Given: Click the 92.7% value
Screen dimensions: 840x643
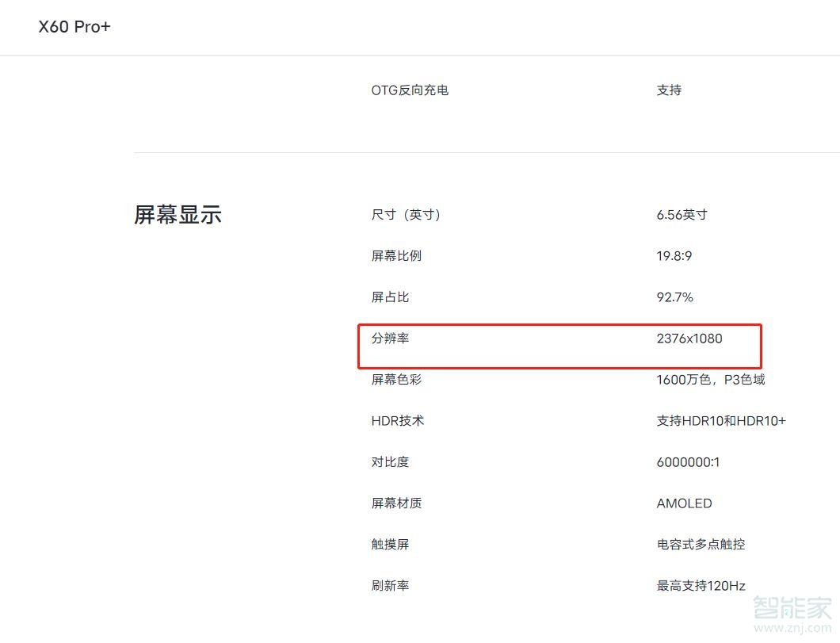Looking at the screenshot, I should pos(674,297).
